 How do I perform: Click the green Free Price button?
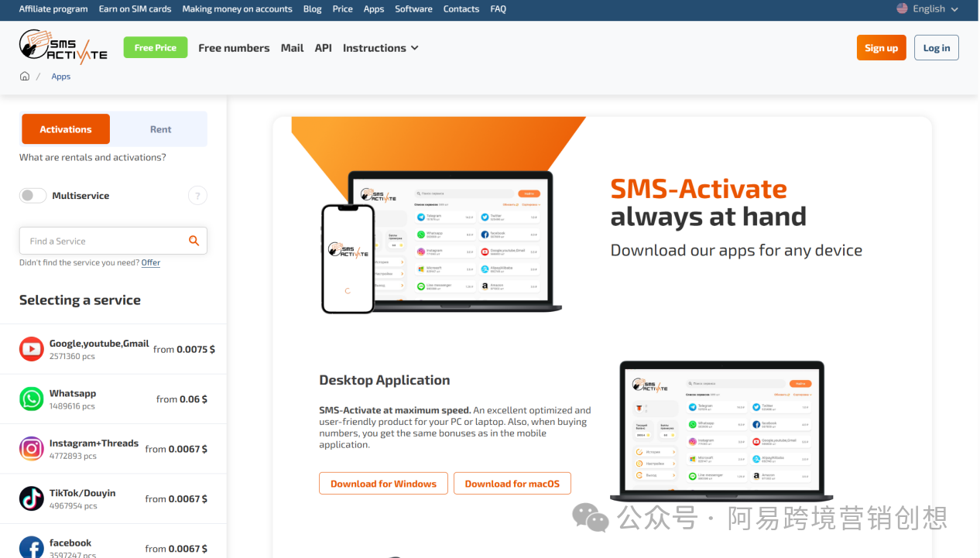(x=156, y=47)
